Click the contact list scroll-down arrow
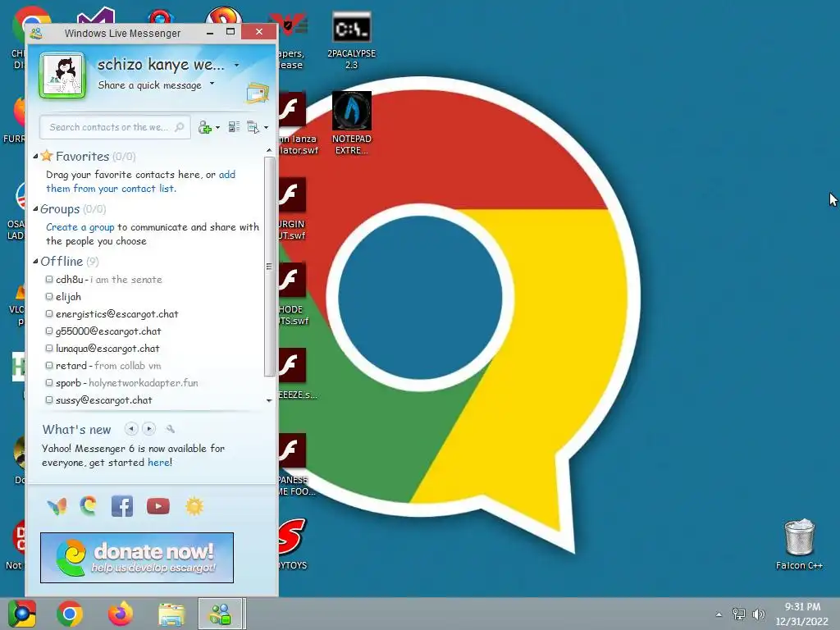Viewport: 840px width, 630px height. 269,400
